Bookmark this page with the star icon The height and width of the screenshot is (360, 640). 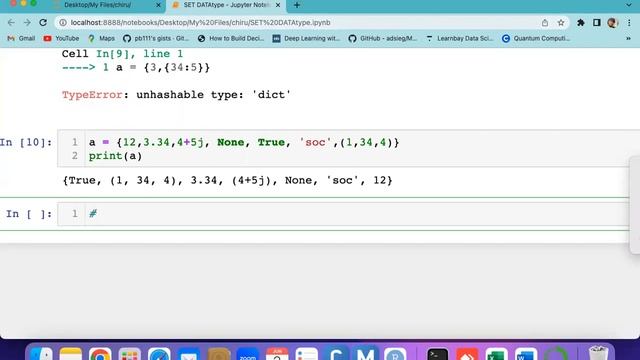coord(561,23)
